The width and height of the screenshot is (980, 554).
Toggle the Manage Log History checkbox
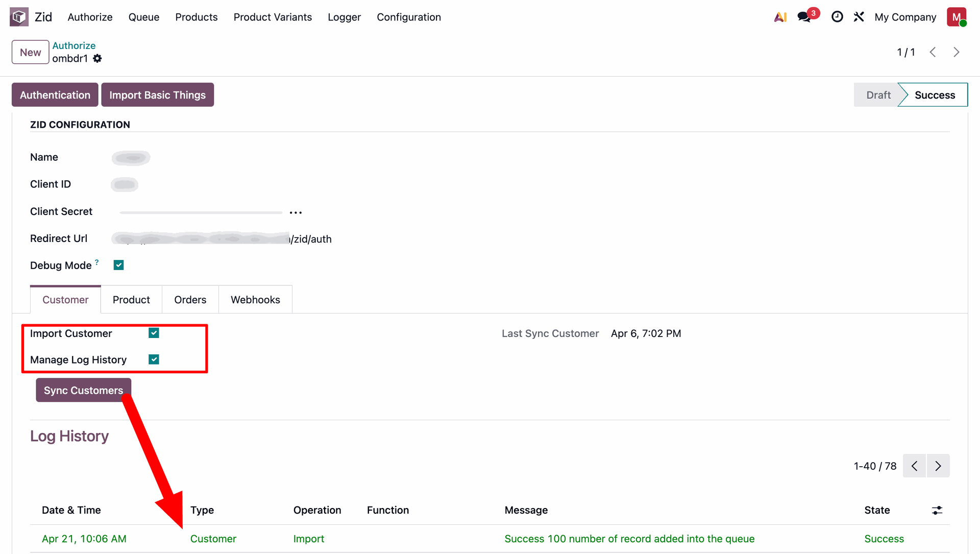coord(154,359)
